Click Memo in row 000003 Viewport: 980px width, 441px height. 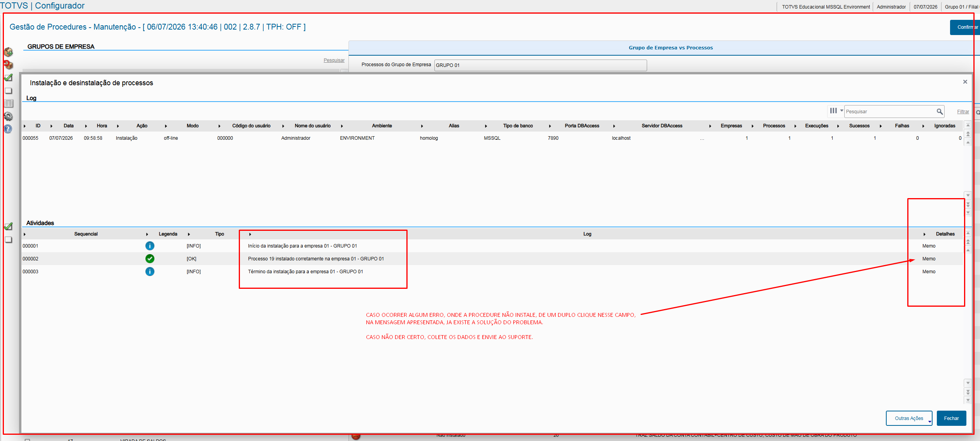point(929,272)
